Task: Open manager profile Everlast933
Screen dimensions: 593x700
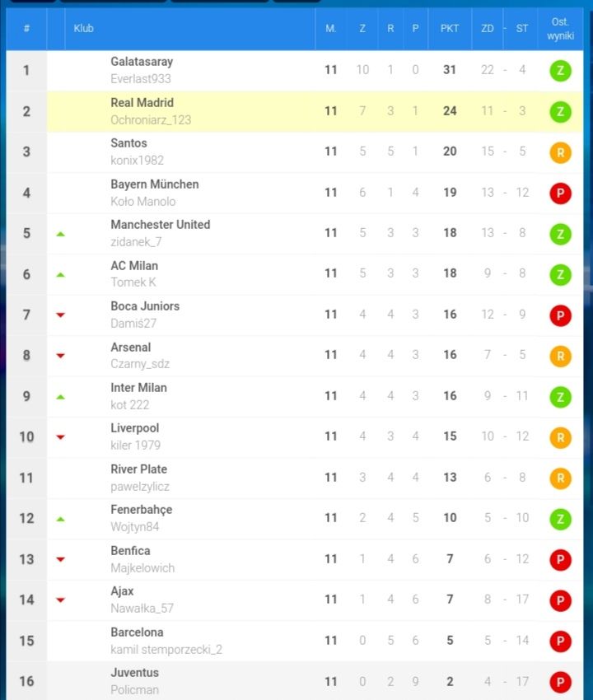Action: click(x=141, y=79)
